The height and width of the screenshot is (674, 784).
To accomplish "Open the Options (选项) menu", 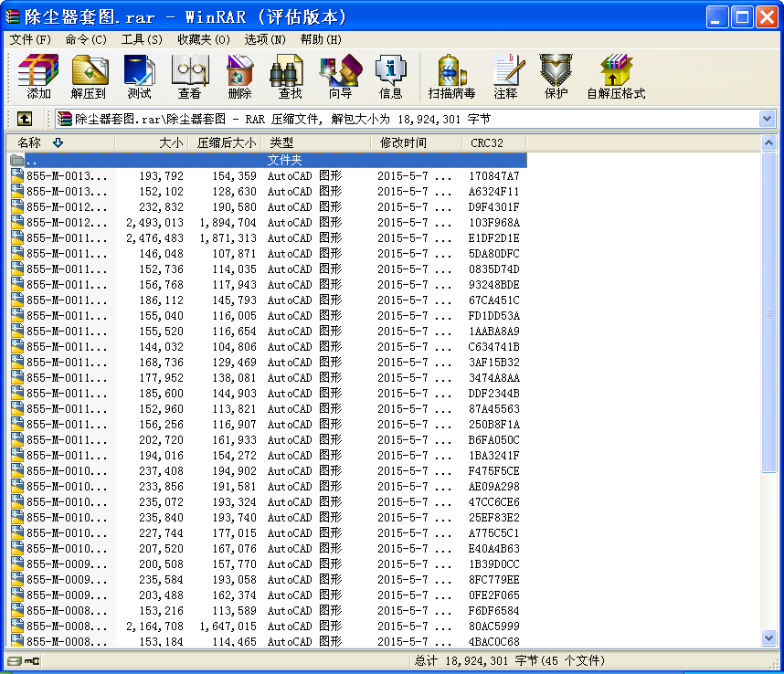I will (264, 39).
